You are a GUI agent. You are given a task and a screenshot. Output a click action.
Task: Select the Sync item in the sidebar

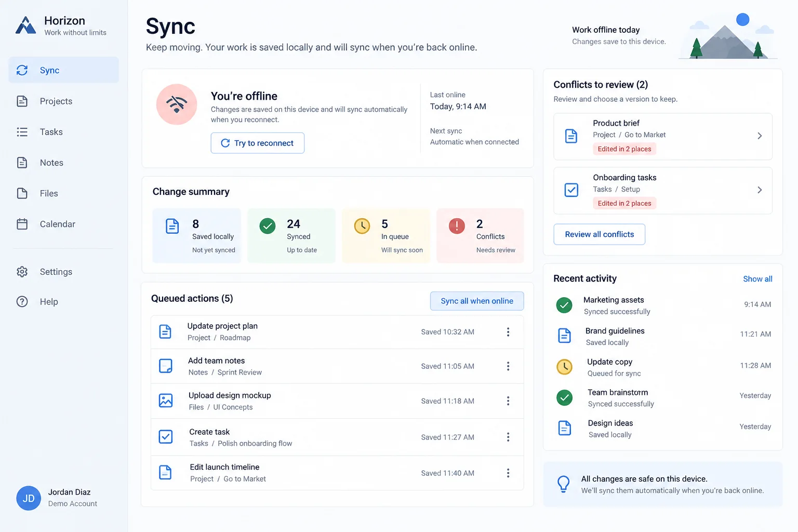[x=63, y=70]
